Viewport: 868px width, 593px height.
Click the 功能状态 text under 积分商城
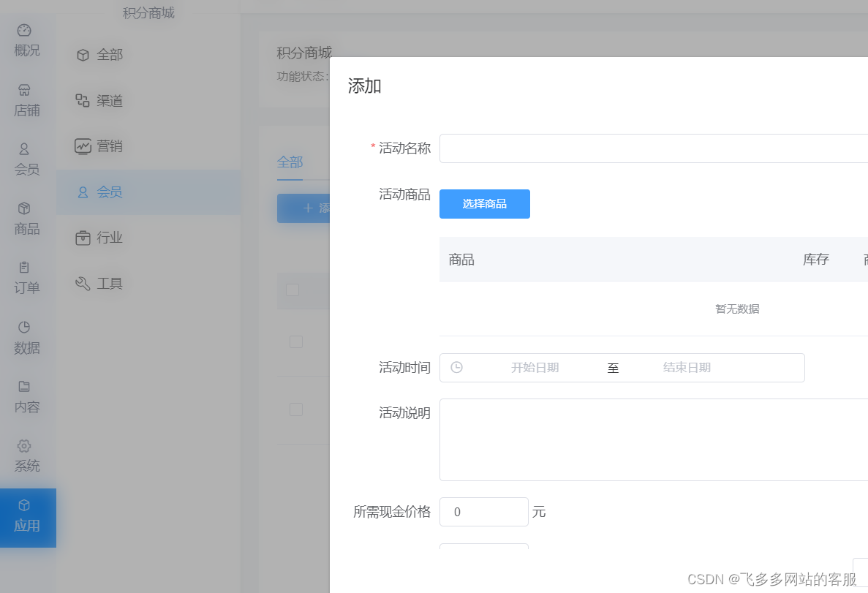(303, 76)
